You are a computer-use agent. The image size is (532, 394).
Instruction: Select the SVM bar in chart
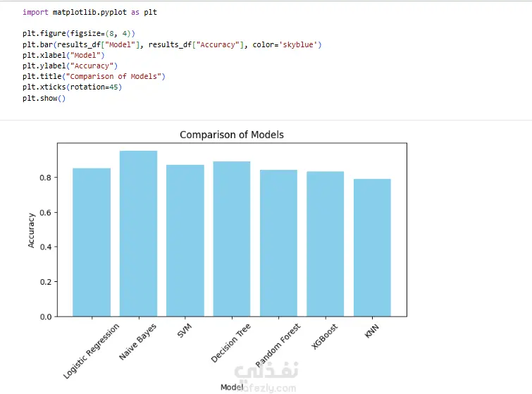185,240
